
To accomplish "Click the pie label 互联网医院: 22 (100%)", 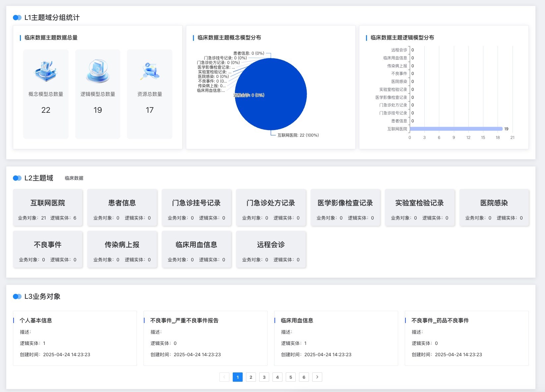I will tap(298, 135).
